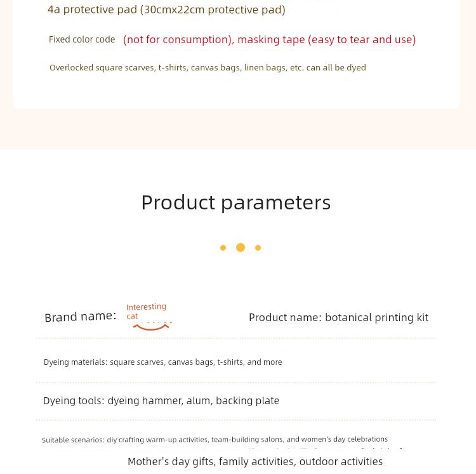Click the dotted separator below Dyeing tools
The width and height of the screenshot is (476, 474).
click(x=236, y=420)
